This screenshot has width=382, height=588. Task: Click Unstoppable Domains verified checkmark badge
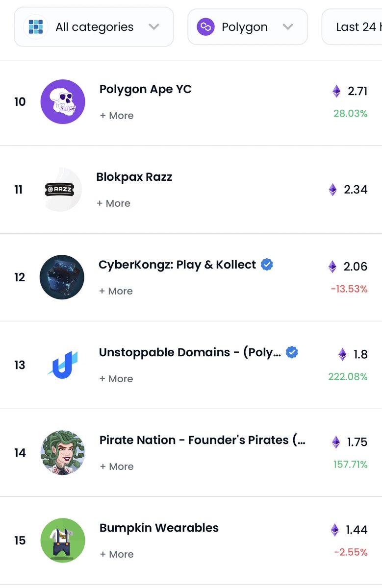click(292, 352)
